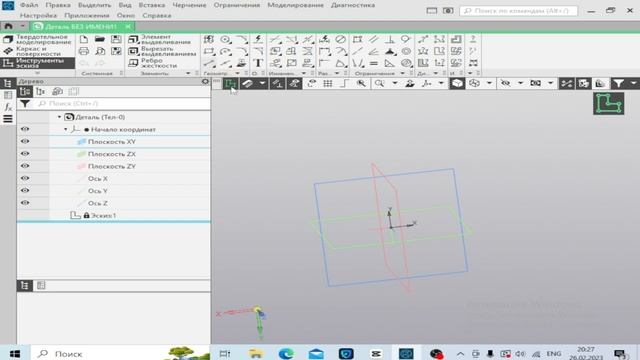This screenshot has height=360, width=640.
Task: Click the equals constraint icon
Action: (373, 63)
